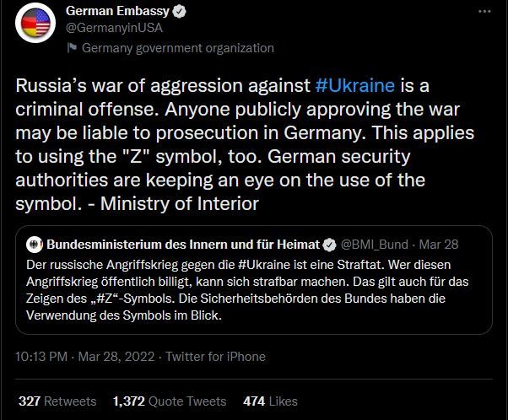This screenshot has width=508, height=420.
Task: Click the German Embassy display name
Action: point(117,11)
